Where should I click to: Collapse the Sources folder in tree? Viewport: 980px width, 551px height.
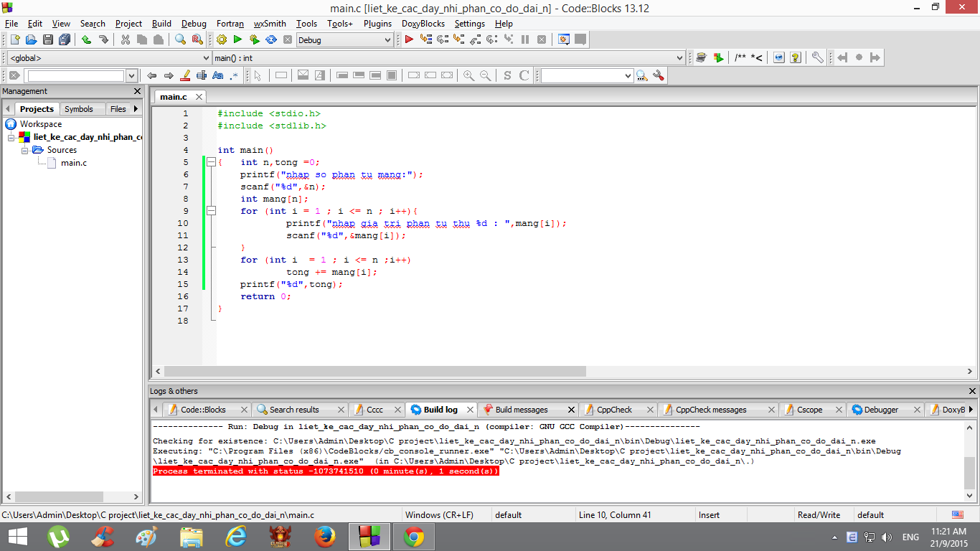tap(25, 150)
